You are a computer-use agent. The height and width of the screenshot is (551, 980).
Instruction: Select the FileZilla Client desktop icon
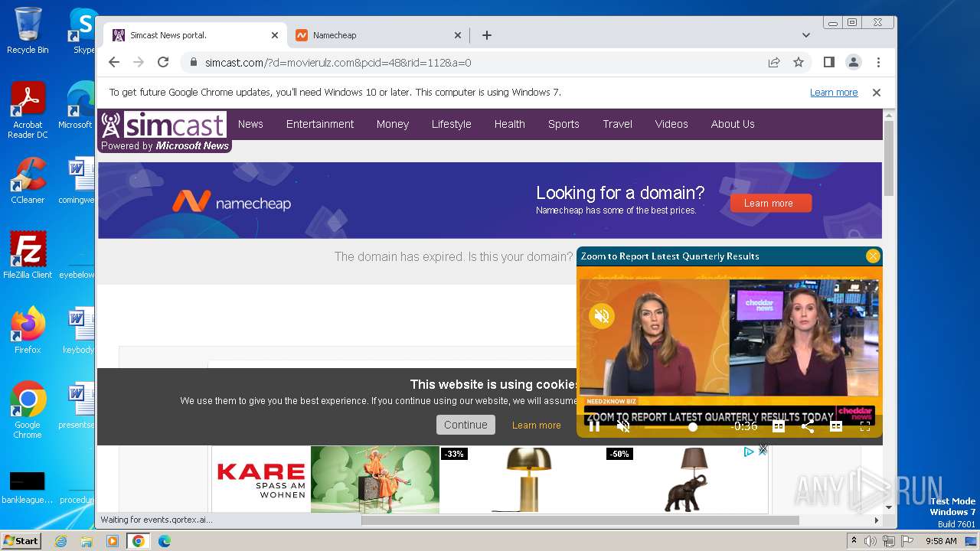coord(28,255)
